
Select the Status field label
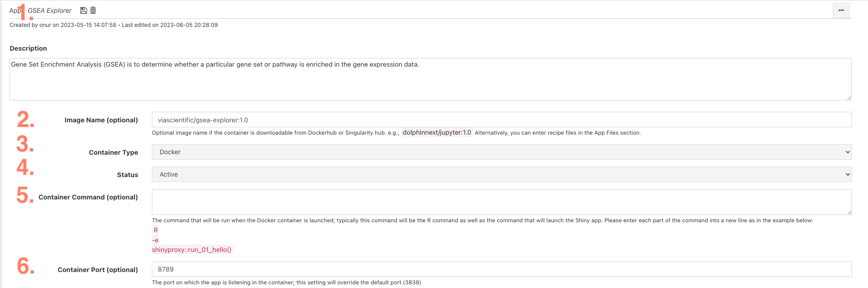[x=127, y=175]
